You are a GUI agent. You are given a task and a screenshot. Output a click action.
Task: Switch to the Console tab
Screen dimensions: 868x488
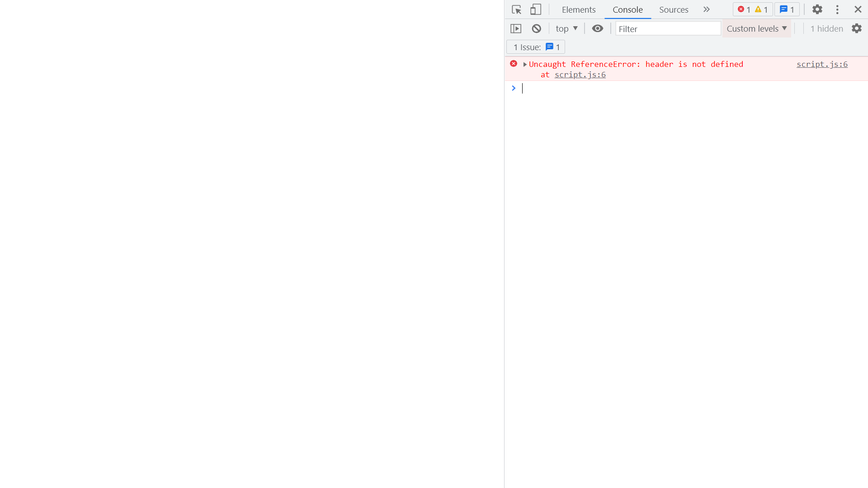(x=627, y=9)
